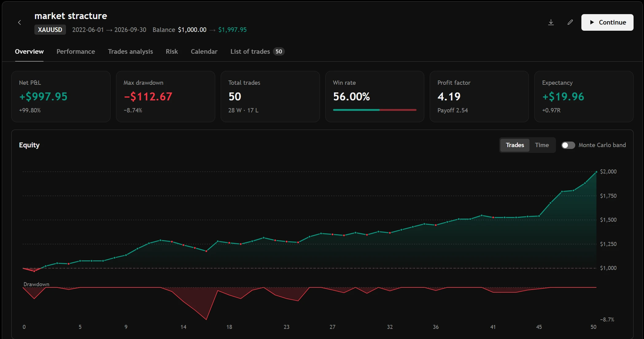The height and width of the screenshot is (339, 644).
Task: Click the Max drawdown value −$112.67
Action: [x=148, y=96]
